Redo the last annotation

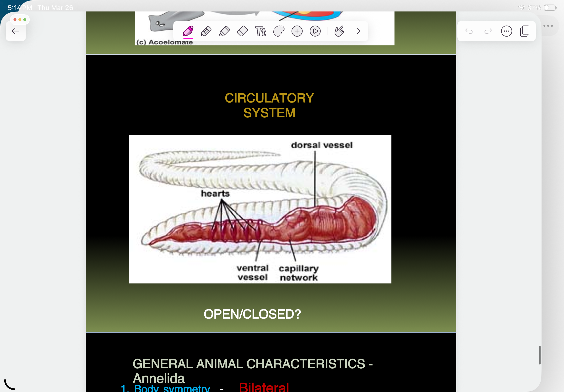pos(488,31)
